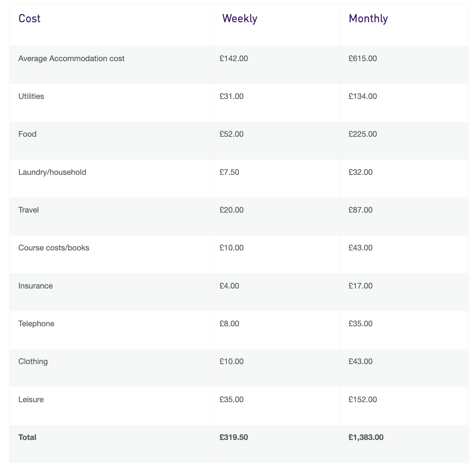Select the Average Accommodation cost row label
This screenshot has height=467, width=476.
pyautogui.click(x=71, y=58)
